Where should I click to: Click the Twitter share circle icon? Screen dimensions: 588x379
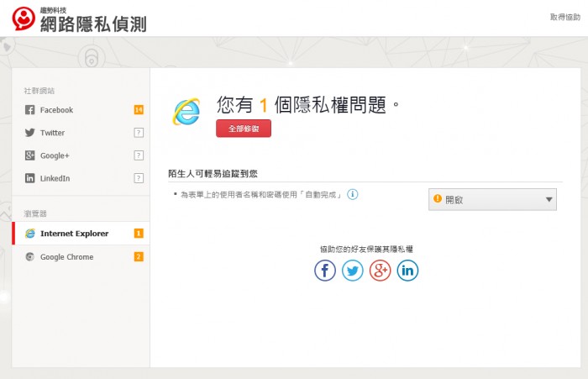pyautogui.click(x=353, y=271)
